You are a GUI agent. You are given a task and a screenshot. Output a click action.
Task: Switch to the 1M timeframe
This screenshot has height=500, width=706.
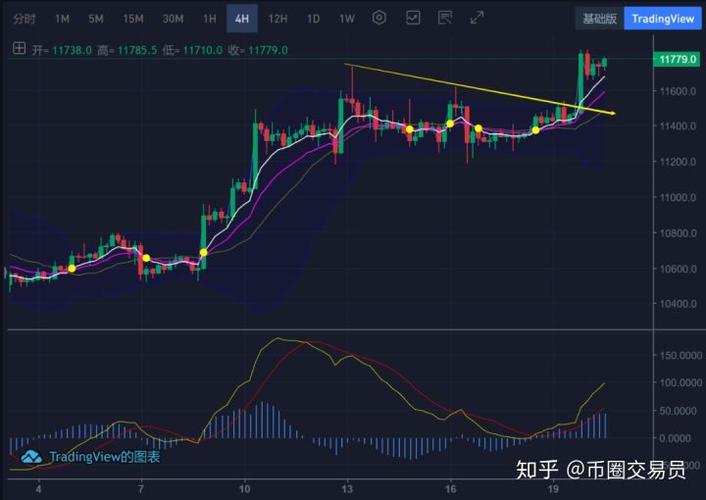[x=62, y=19]
